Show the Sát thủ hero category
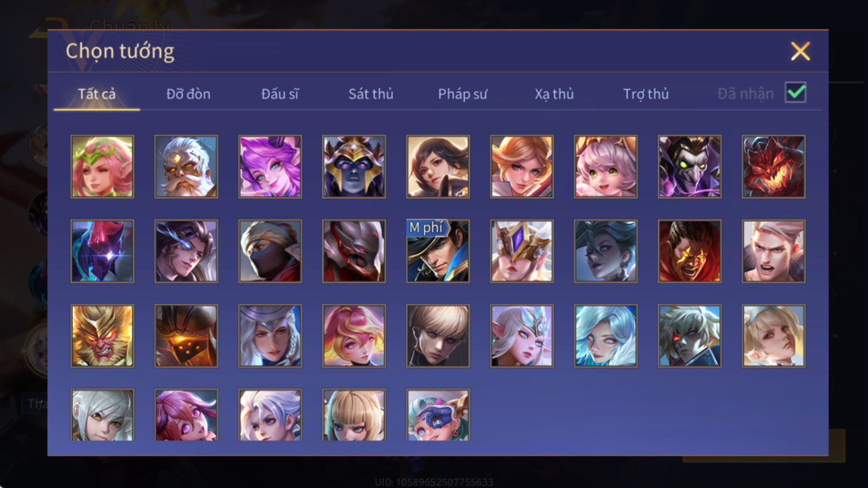 point(371,94)
